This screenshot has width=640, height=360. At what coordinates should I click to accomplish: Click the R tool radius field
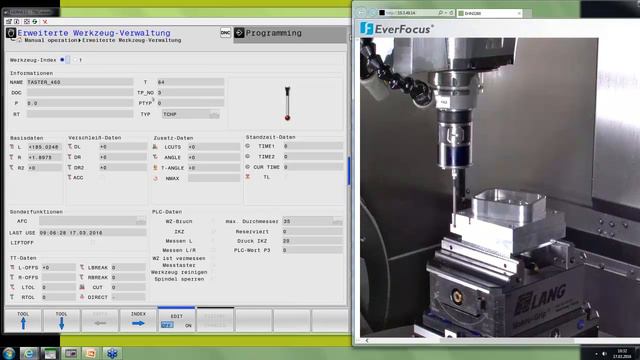pos(44,157)
